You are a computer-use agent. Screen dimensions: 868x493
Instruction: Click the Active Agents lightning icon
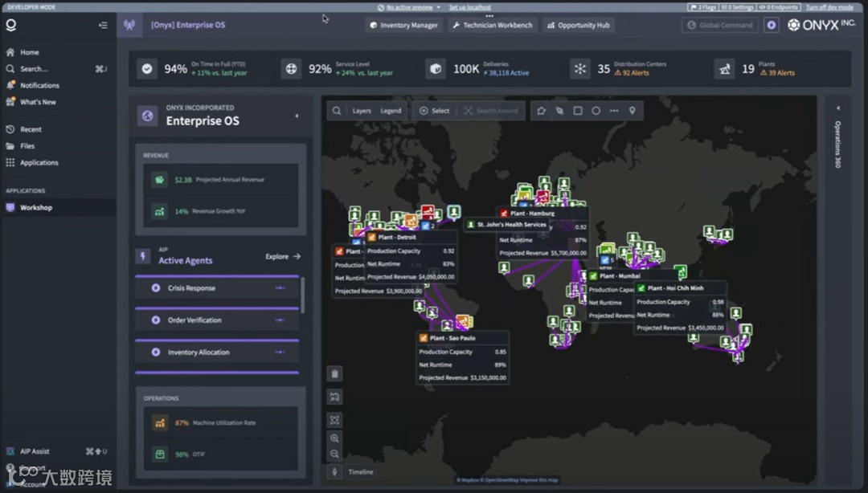[x=143, y=256]
